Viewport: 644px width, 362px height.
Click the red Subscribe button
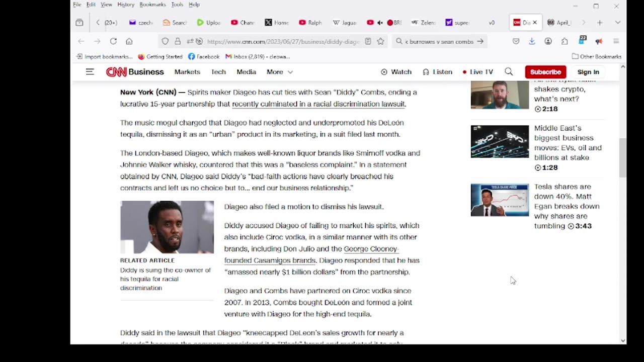tap(545, 72)
